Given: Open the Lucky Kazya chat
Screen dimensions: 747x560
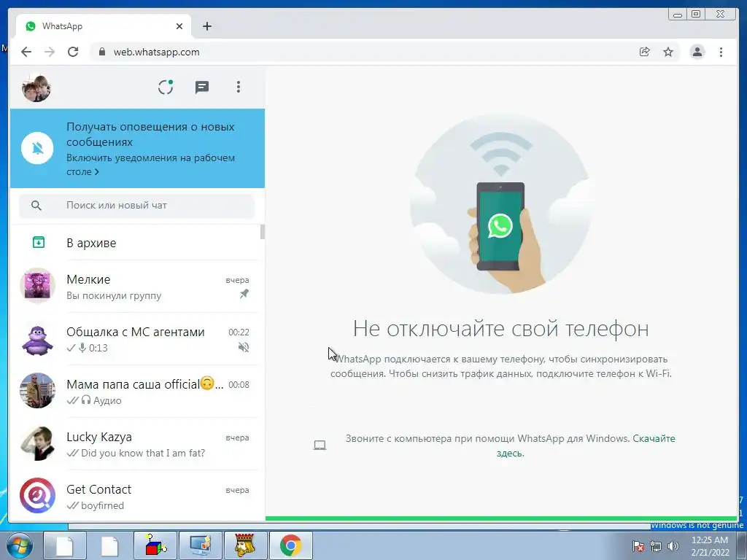Looking at the screenshot, I should click(136, 444).
